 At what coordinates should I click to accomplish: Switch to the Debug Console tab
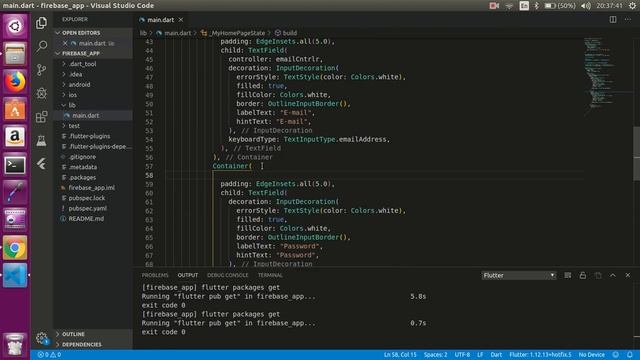(227, 276)
